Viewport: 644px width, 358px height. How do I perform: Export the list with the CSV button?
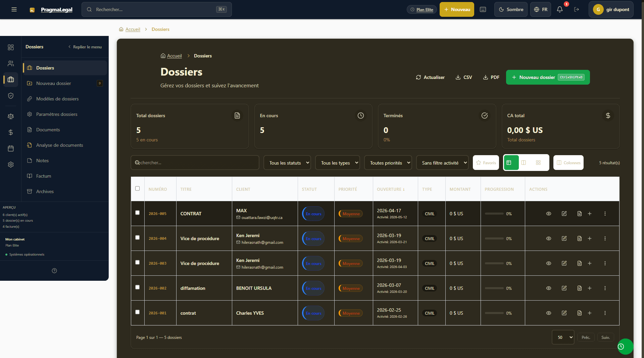464,77
